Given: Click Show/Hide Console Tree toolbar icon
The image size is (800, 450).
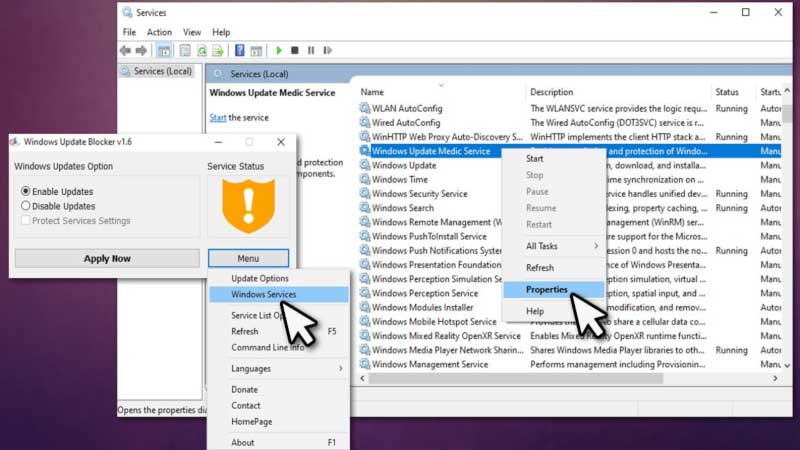Looking at the screenshot, I should pos(164,51).
